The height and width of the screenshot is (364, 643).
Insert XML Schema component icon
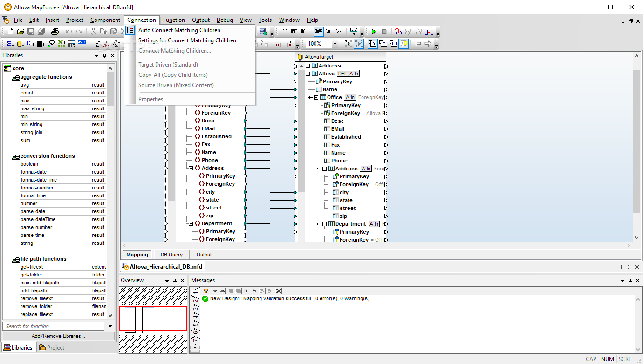[x=10, y=43]
